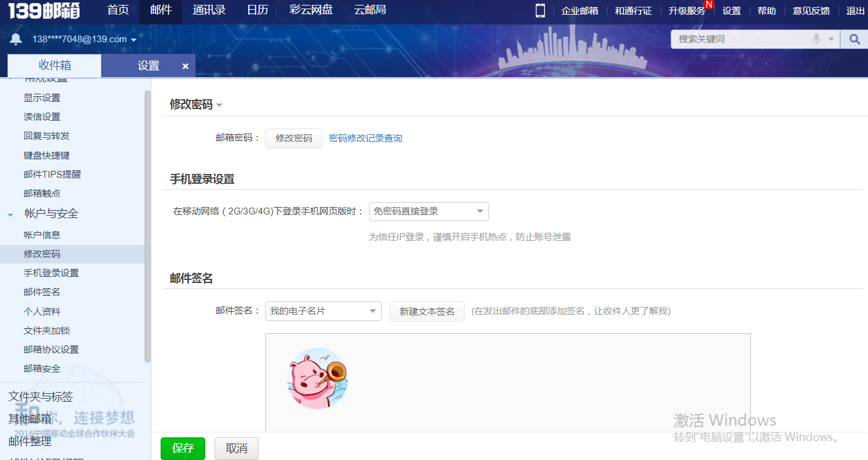Select 个人资料 in the sidebar
868x460 pixels.
pos(42,312)
